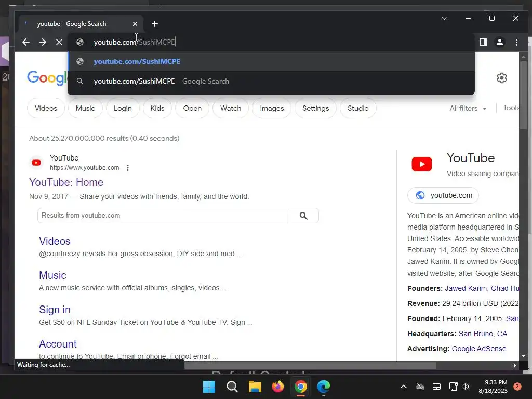
Task: Click YouTube favicon in search result
Action: point(36,163)
